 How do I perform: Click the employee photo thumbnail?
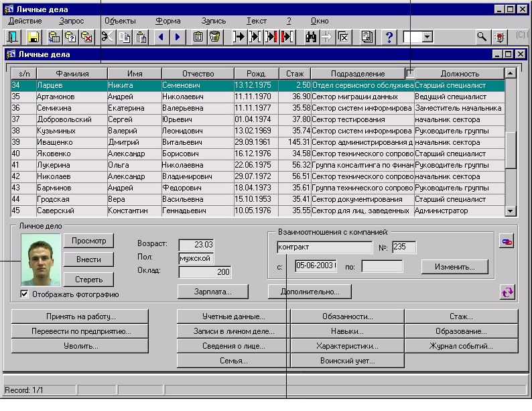pyautogui.click(x=41, y=259)
